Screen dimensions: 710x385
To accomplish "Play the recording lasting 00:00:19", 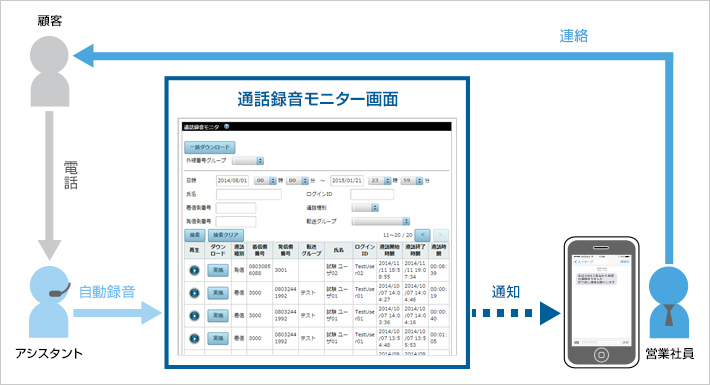I will (194, 293).
